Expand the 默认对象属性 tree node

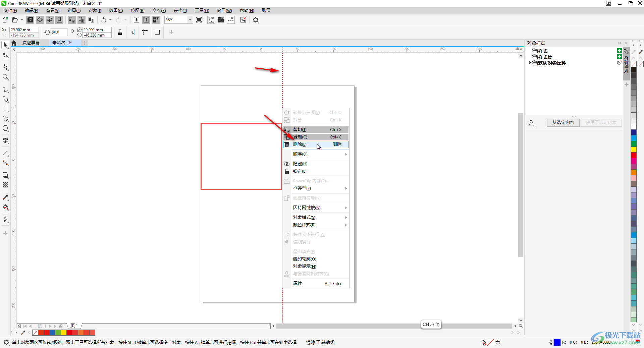click(x=530, y=63)
